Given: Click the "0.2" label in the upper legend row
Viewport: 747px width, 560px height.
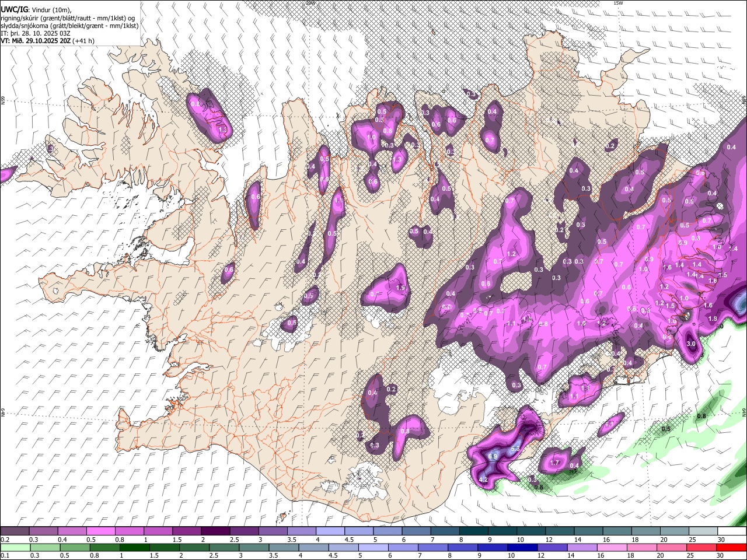Looking at the screenshot, I should pos(5,540).
